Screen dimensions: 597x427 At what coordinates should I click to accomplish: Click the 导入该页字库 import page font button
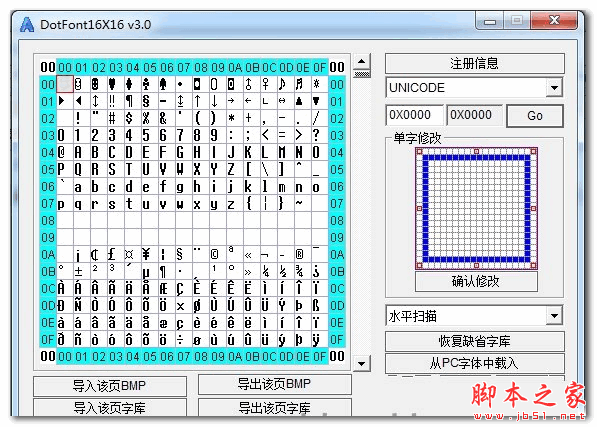(x=110, y=408)
